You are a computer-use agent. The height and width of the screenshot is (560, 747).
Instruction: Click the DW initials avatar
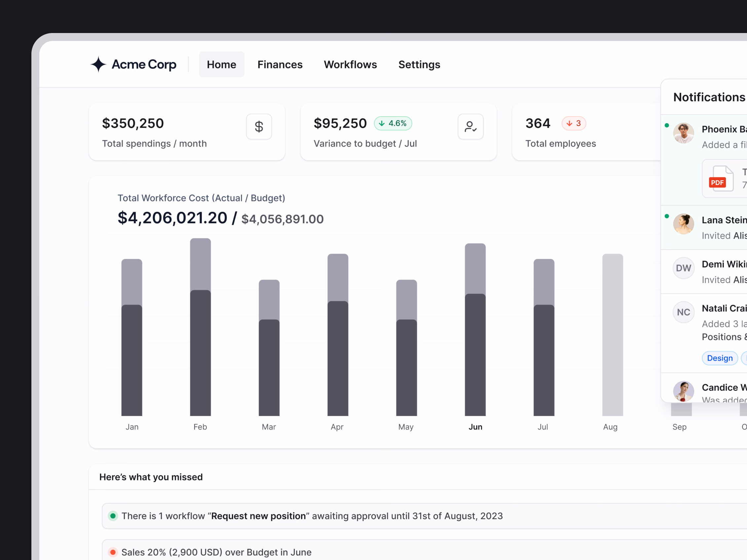pos(684,268)
